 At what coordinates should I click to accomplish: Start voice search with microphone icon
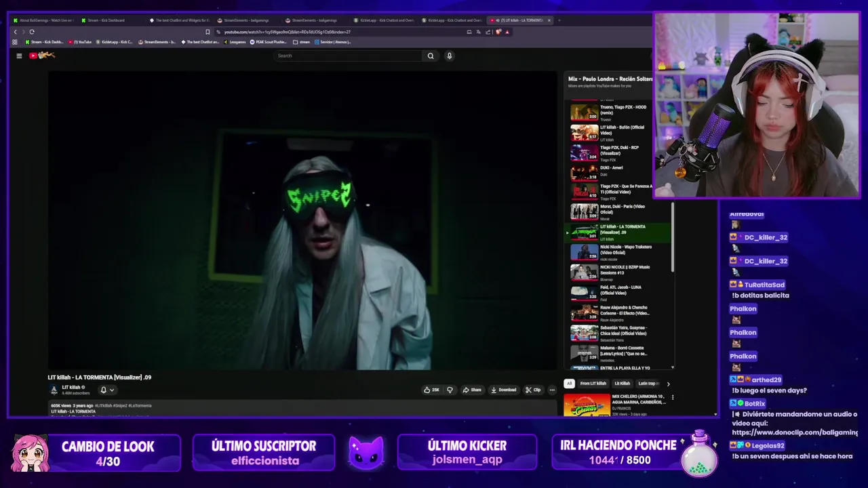click(449, 56)
